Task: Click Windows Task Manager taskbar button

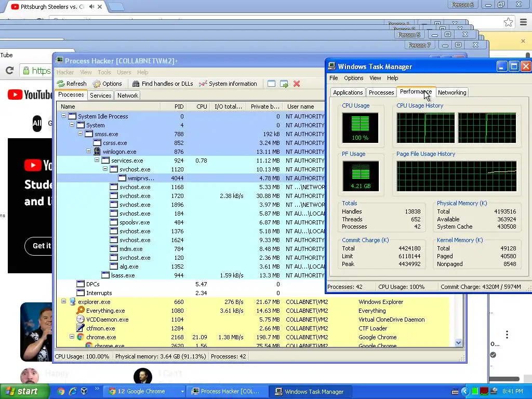Action: (x=311, y=392)
